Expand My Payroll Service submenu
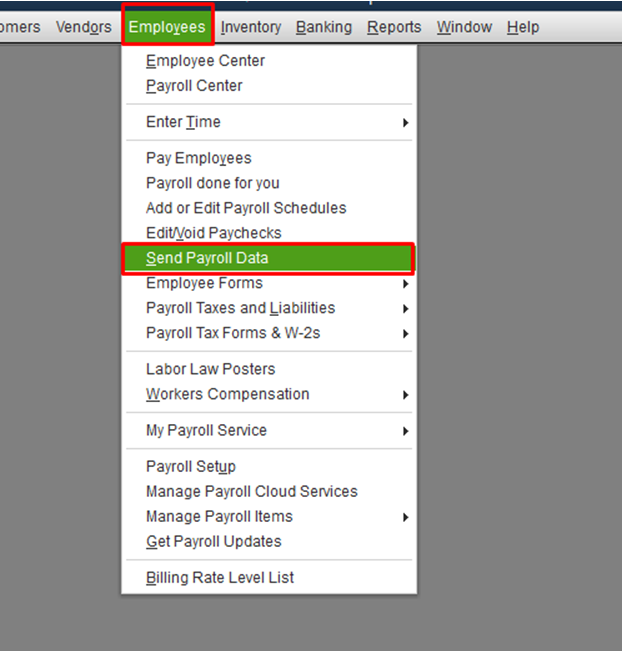 [x=269, y=431]
